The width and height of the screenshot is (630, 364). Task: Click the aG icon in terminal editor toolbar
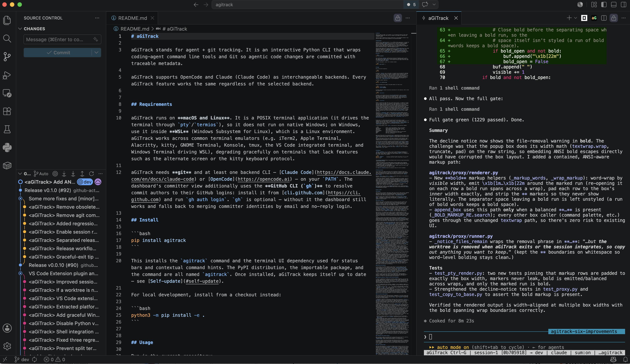(594, 18)
